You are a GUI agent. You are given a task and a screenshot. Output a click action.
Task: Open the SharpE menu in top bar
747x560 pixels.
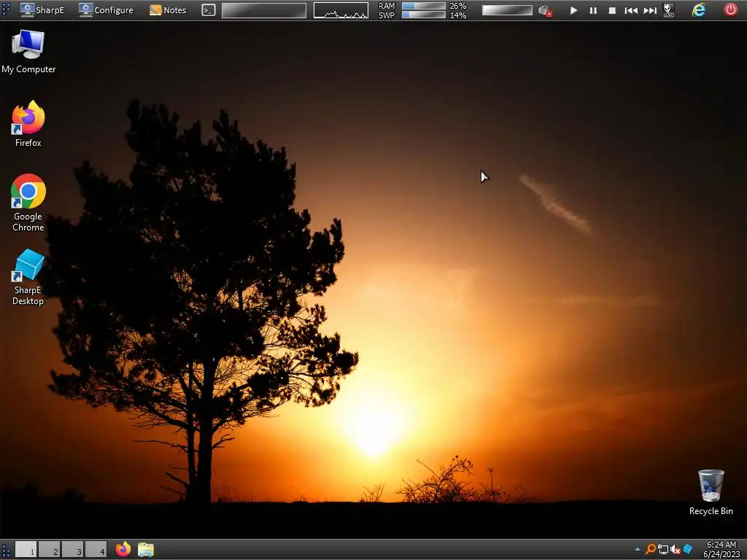(x=42, y=9)
